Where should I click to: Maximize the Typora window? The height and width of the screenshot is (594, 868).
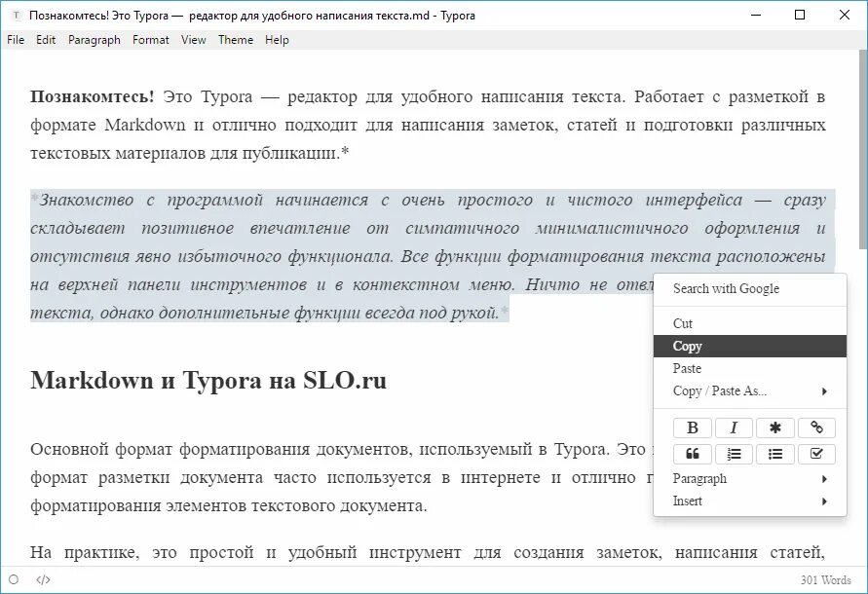pyautogui.click(x=800, y=15)
